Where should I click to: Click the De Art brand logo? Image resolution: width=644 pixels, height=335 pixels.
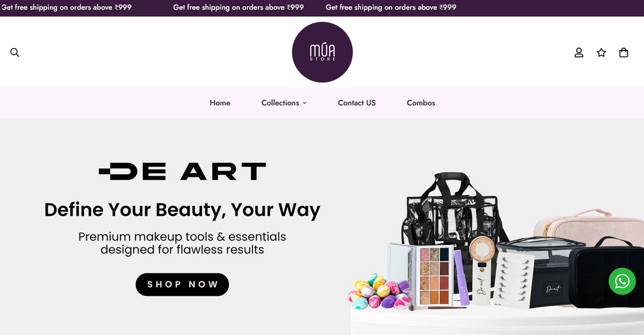pyautogui.click(x=182, y=172)
